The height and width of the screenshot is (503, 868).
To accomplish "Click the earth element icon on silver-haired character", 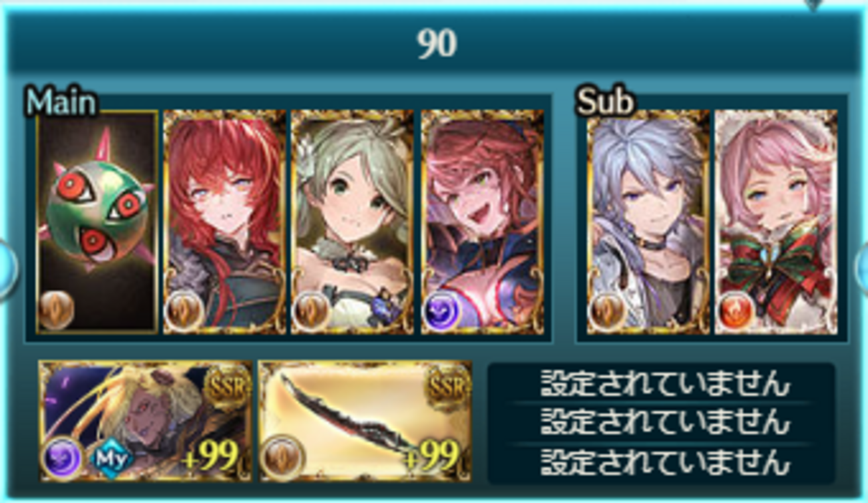I will click(x=607, y=311).
